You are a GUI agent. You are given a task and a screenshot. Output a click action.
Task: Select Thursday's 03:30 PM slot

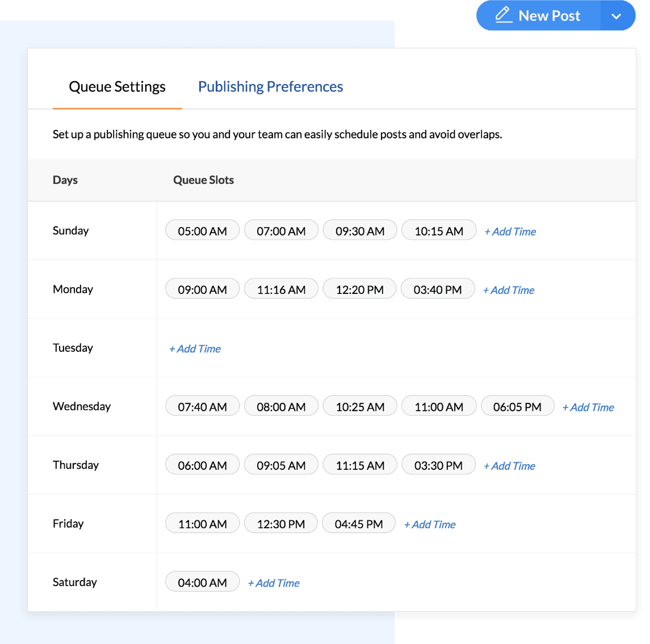pos(438,466)
